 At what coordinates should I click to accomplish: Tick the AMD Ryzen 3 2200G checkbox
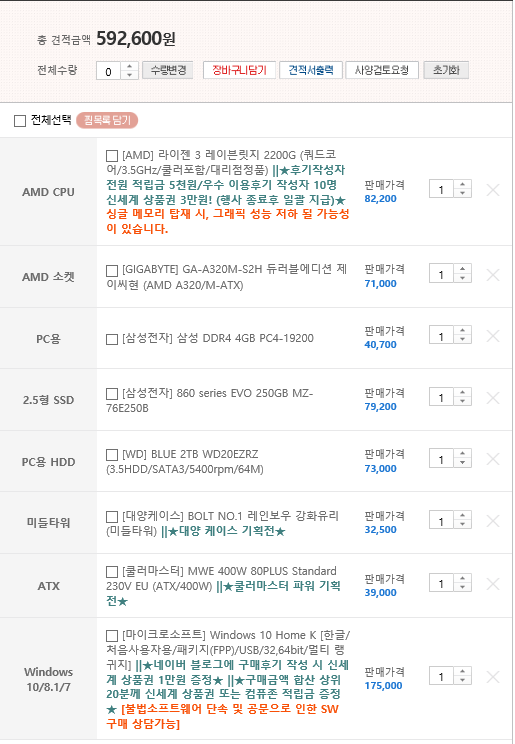click(x=112, y=156)
